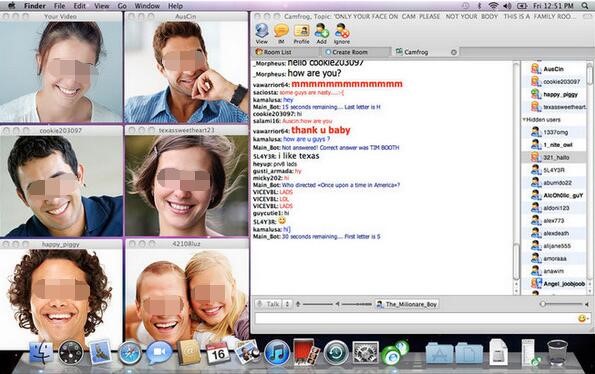Image resolution: width=595 pixels, height=374 pixels.
Task: Switch to the Room List tab
Action: pyautogui.click(x=274, y=52)
